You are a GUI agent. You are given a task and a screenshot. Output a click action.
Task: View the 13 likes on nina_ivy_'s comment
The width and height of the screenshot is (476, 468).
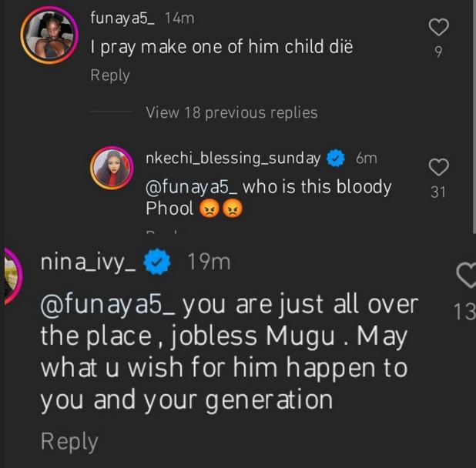(465, 311)
